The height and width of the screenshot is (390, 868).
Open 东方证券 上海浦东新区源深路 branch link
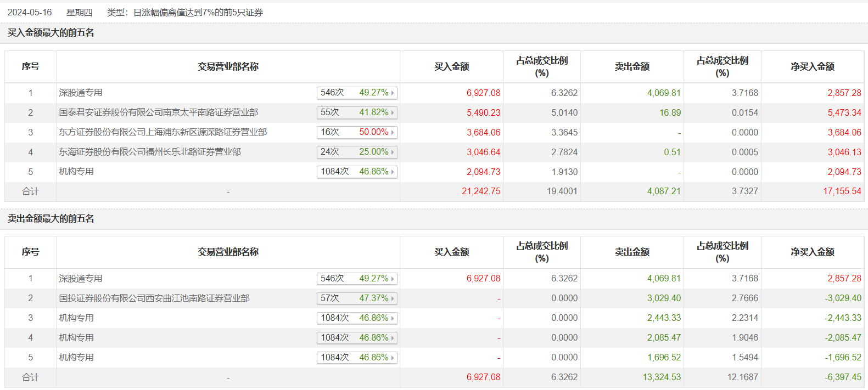[163, 132]
